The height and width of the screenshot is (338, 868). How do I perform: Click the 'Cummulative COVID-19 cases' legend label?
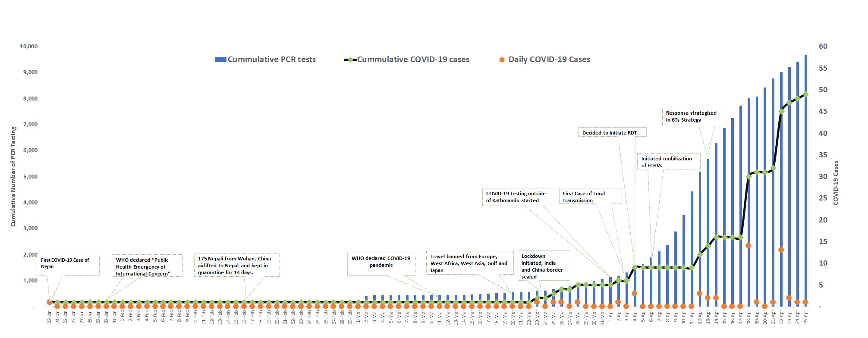[413, 60]
